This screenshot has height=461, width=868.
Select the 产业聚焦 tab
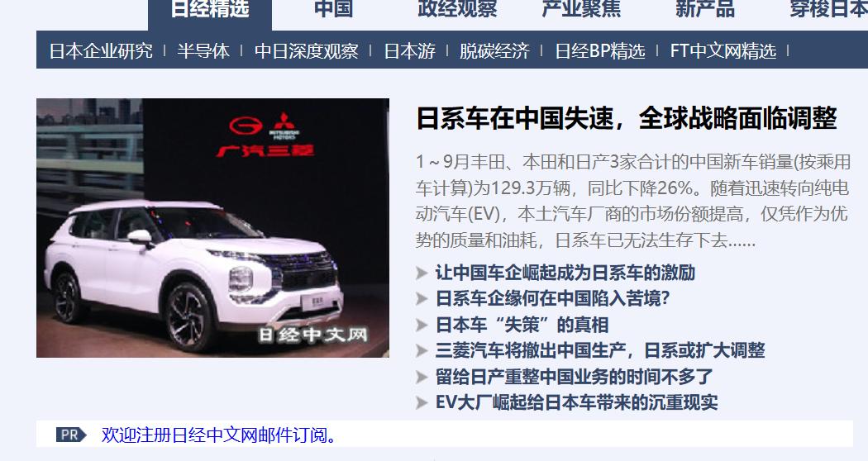coord(581,10)
